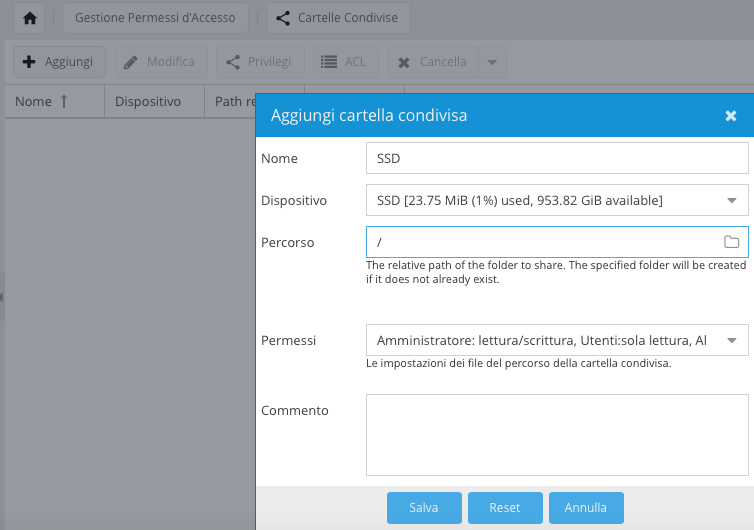Click the Reset button
This screenshot has width=754, height=530.
tap(505, 507)
